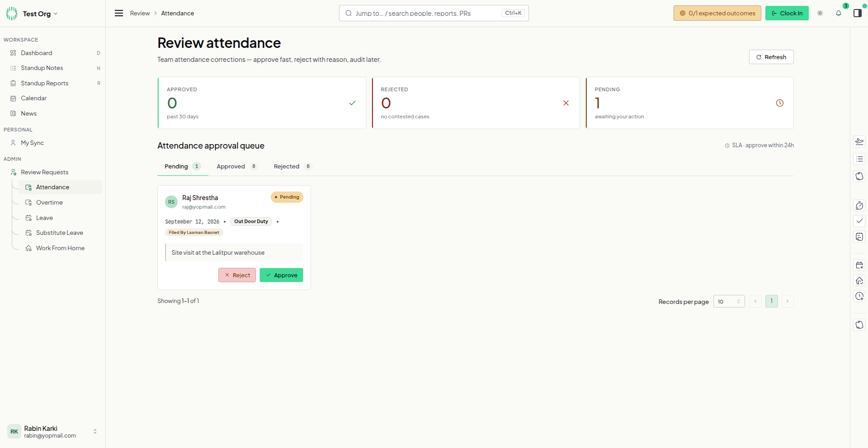Reject Raj Shrestha's attendance request
The image size is (868, 448).
[237, 275]
